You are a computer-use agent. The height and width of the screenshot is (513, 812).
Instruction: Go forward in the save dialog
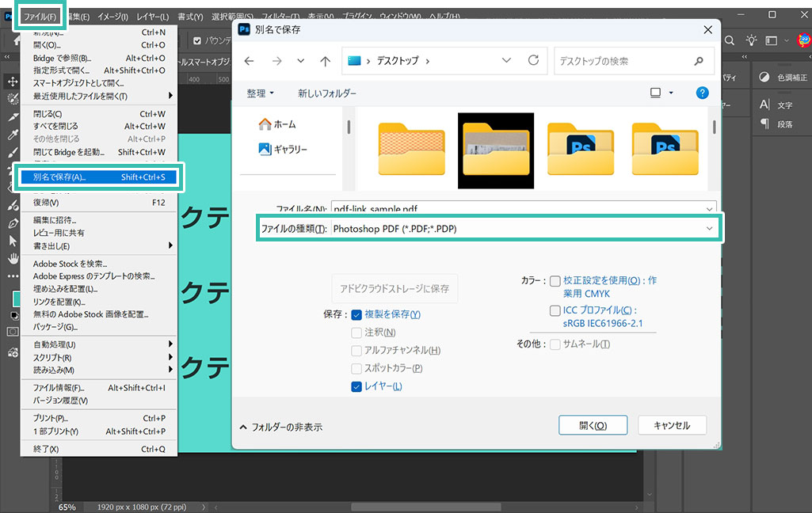[x=277, y=61]
